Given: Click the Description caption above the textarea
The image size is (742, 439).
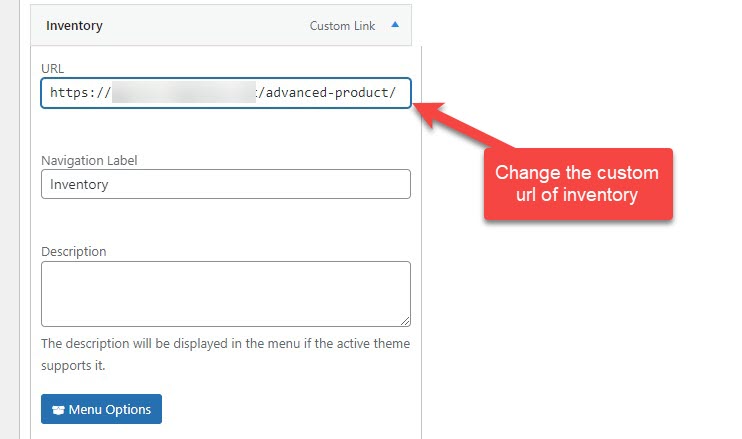Looking at the screenshot, I should coord(74,251).
